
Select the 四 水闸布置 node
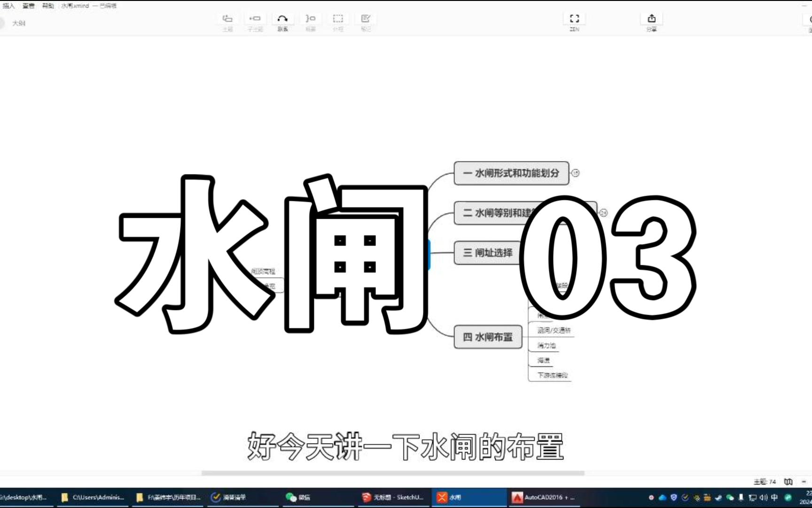pyautogui.click(x=488, y=337)
